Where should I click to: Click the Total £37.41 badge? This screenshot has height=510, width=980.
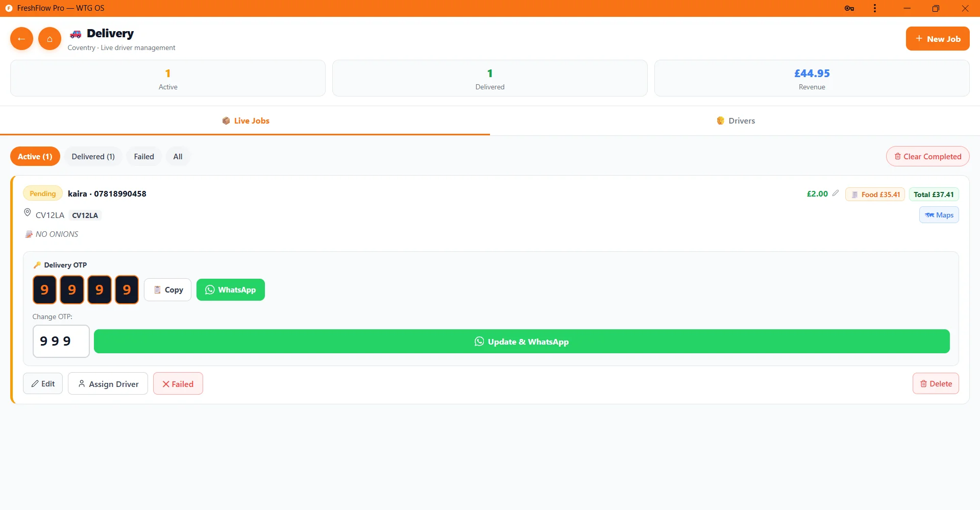[934, 195]
